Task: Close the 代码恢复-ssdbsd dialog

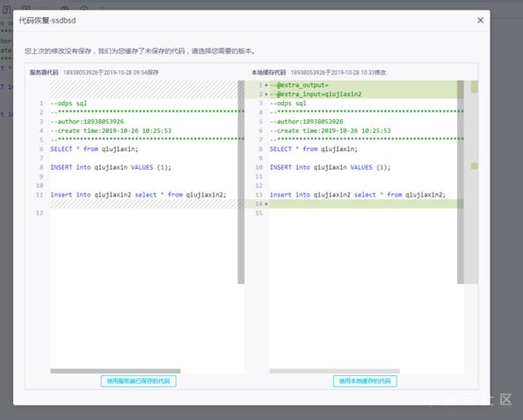Action: tap(480, 20)
